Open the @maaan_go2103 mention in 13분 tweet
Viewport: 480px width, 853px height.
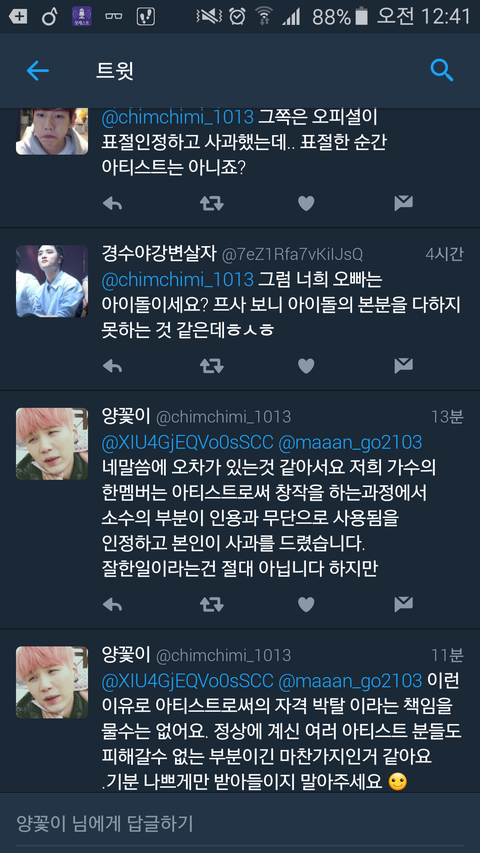pyautogui.click(x=350, y=443)
